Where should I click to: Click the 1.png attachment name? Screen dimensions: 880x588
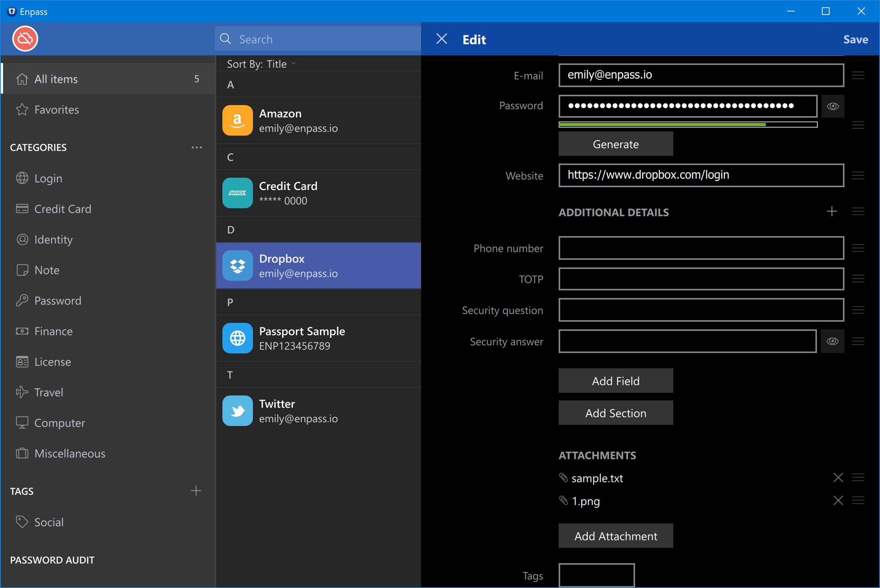(586, 501)
